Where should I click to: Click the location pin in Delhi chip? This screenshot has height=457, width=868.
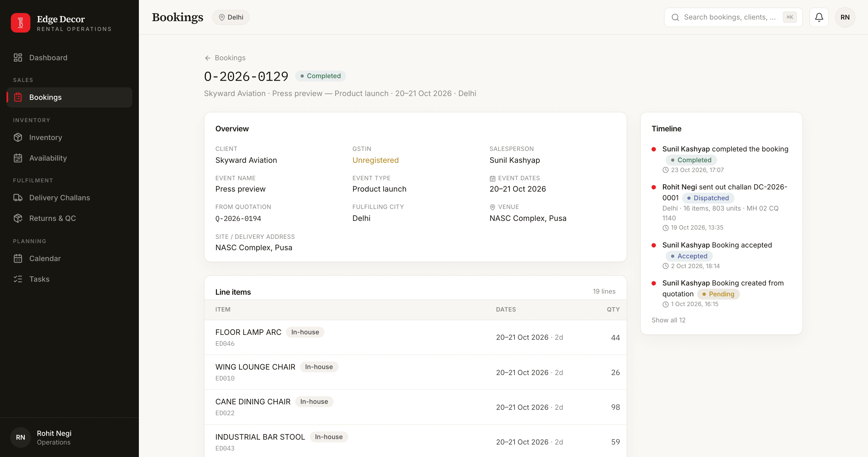(222, 17)
